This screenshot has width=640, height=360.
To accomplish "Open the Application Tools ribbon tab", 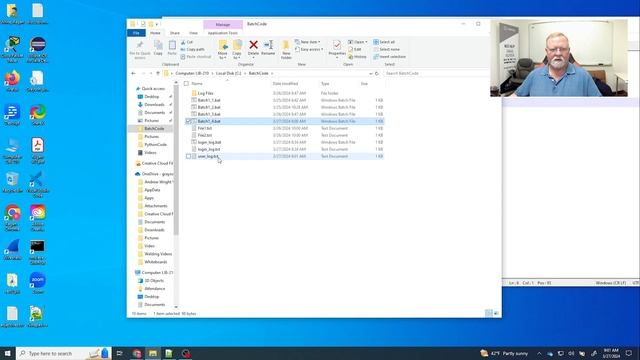I will [x=222, y=33].
